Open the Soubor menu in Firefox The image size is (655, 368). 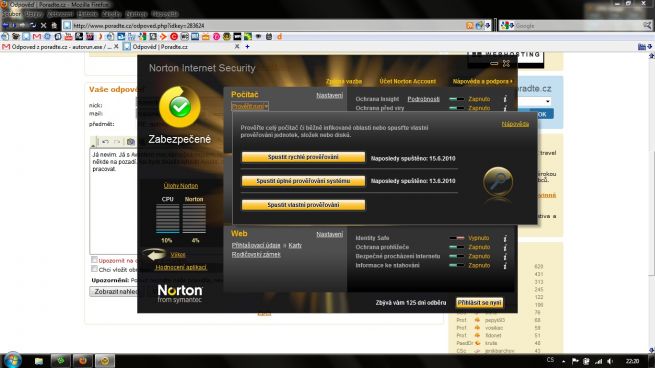12,14
